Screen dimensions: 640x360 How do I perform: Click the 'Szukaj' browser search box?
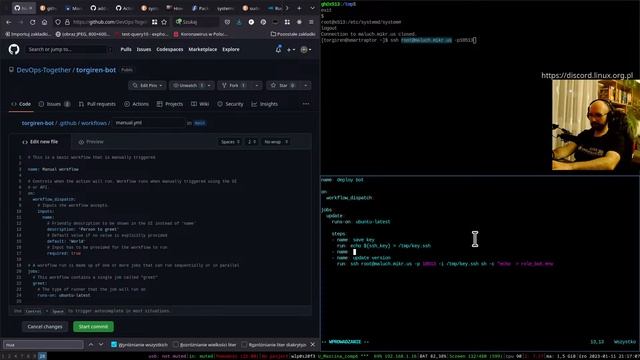196,22
